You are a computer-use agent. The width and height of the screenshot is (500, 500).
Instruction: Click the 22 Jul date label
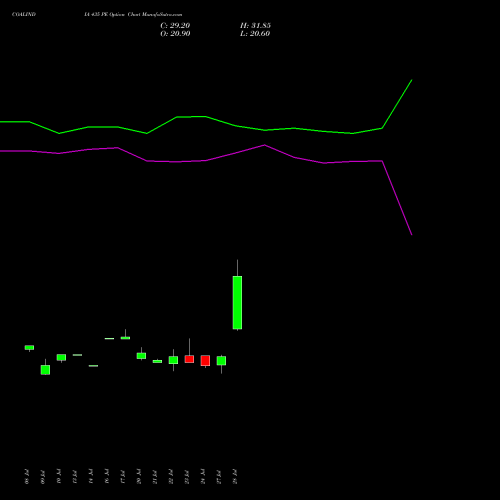point(171,477)
